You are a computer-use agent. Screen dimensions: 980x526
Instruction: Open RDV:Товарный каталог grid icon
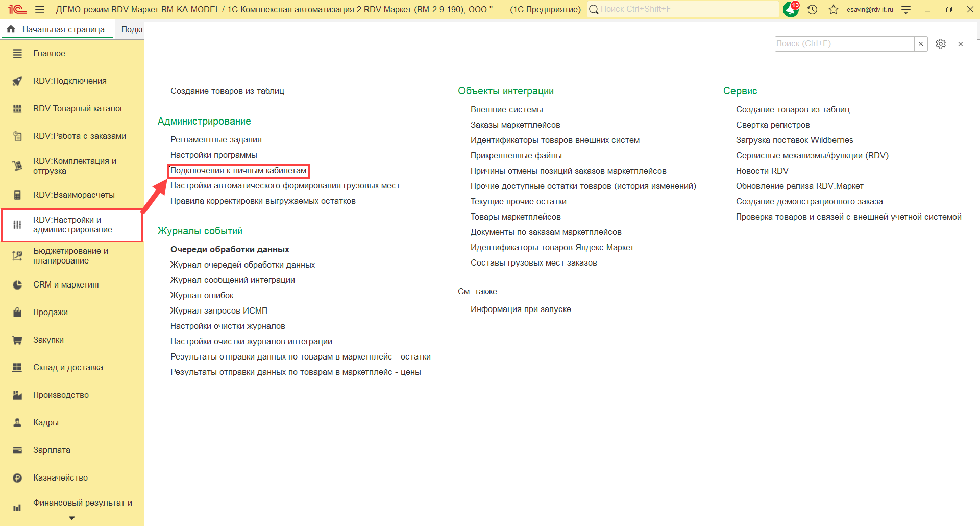(17, 109)
